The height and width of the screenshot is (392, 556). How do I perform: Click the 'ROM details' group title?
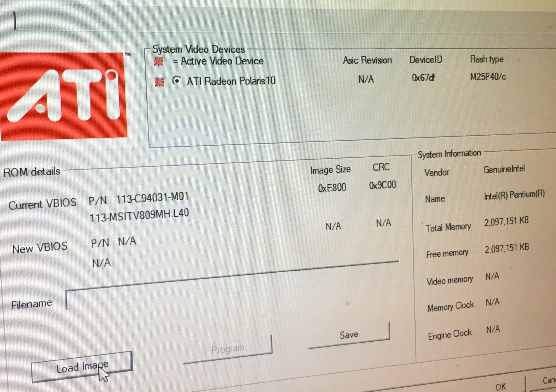click(x=32, y=172)
